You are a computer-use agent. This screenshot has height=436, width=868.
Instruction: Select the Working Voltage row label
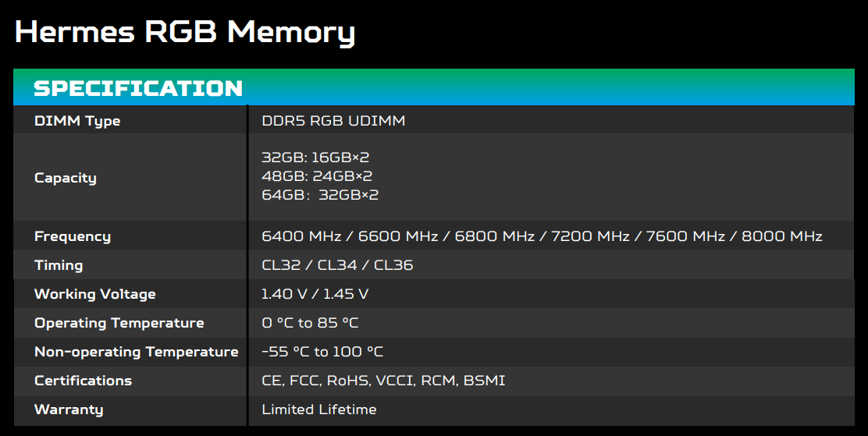95,294
